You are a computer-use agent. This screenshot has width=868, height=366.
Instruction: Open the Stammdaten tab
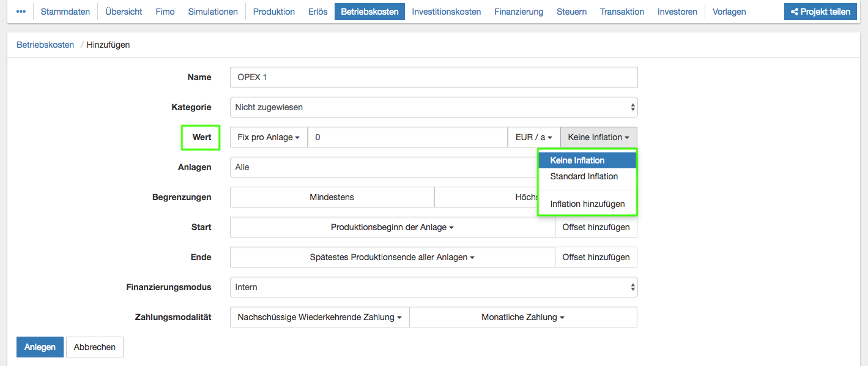[65, 12]
